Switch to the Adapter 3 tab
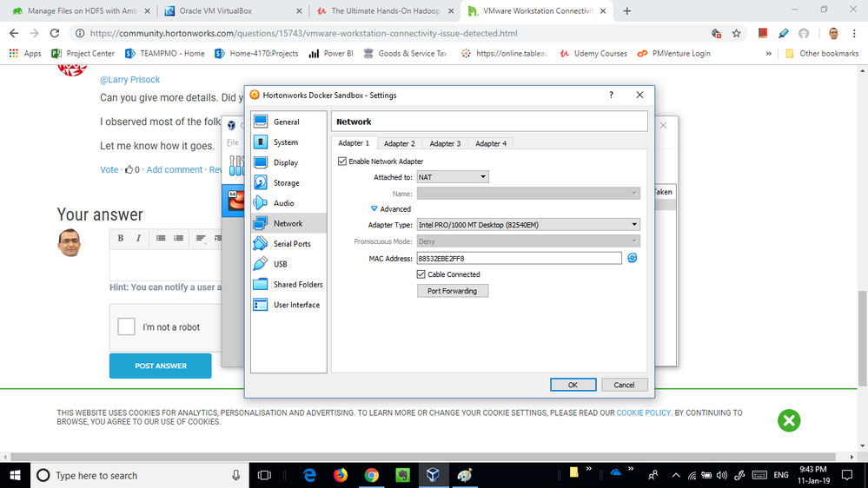This screenshot has height=488, width=868. (x=445, y=143)
